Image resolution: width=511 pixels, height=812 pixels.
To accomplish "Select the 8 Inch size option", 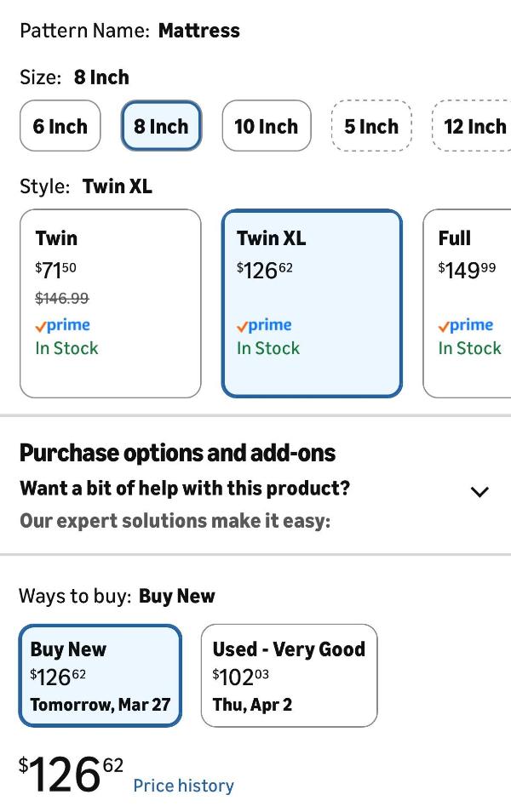I will (x=161, y=126).
